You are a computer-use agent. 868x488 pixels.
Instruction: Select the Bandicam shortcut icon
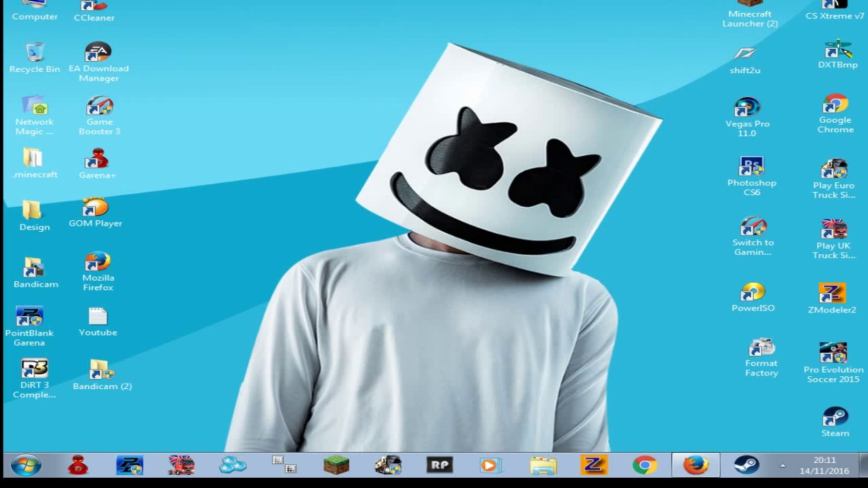[x=35, y=273]
